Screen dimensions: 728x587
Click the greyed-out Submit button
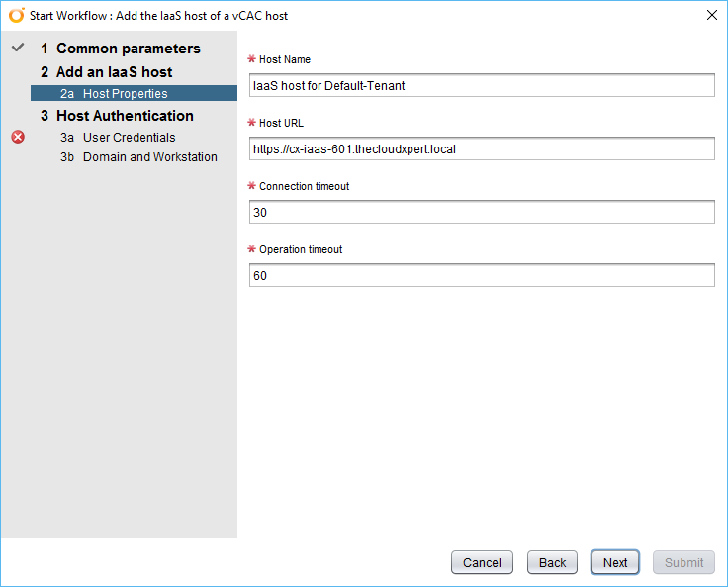683,562
